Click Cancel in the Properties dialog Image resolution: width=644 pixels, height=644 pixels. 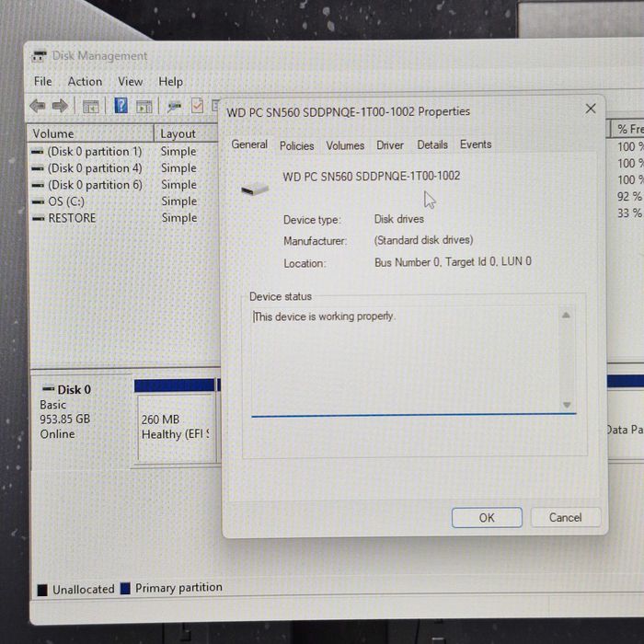point(565,517)
